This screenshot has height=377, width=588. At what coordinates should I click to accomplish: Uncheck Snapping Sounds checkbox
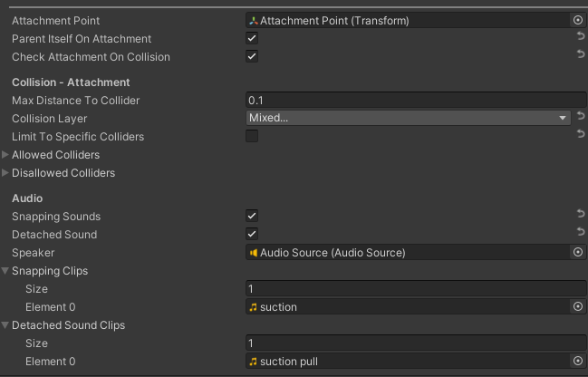pos(252,216)
